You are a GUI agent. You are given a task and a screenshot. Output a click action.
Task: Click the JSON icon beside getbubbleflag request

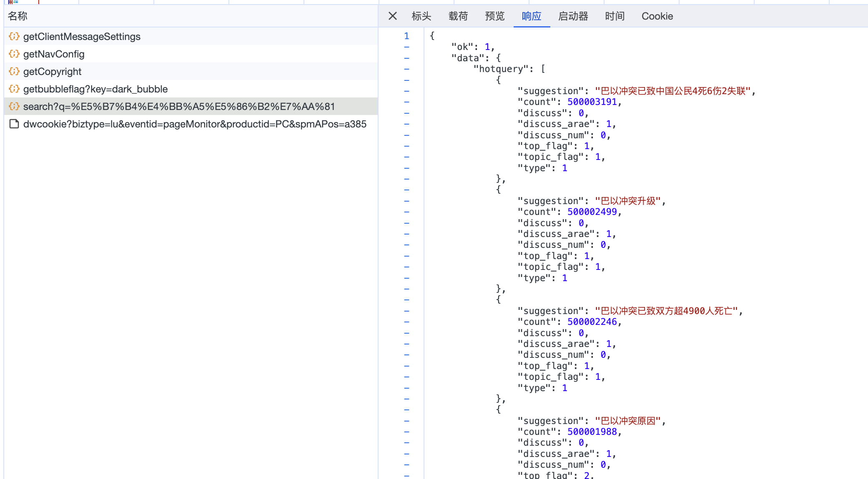[x=14, y=89]
